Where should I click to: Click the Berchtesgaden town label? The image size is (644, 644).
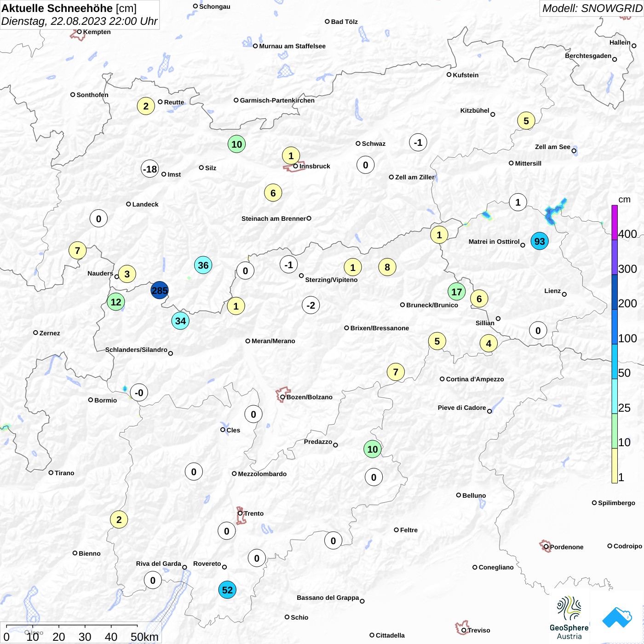588,56
